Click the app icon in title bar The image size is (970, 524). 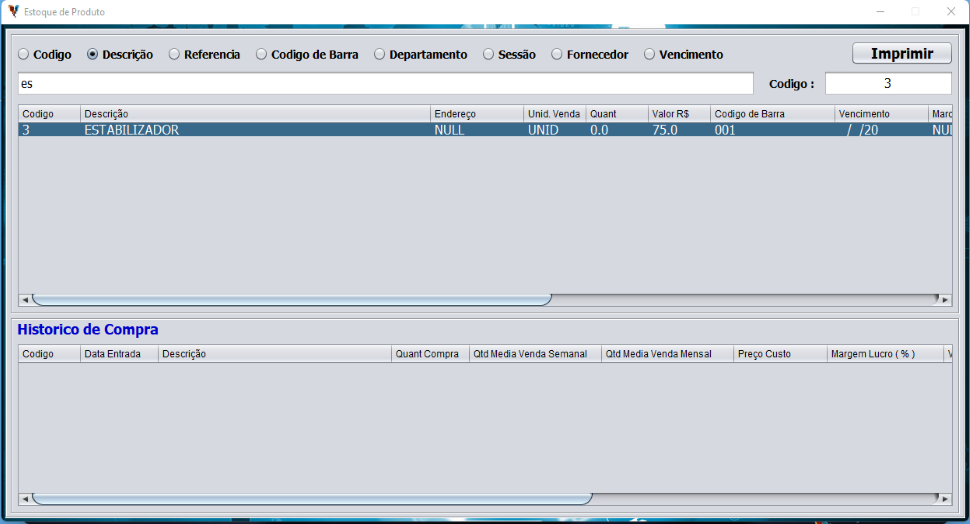[13, 11]
